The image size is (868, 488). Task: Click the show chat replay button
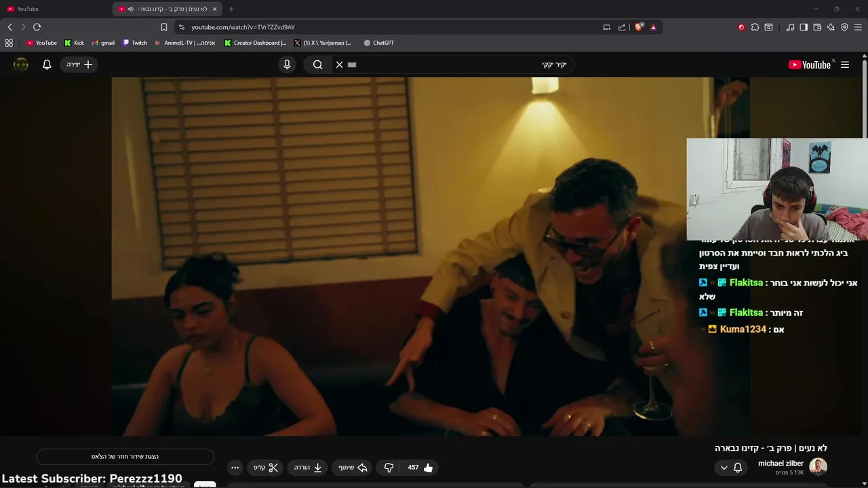tap(125, 457)
